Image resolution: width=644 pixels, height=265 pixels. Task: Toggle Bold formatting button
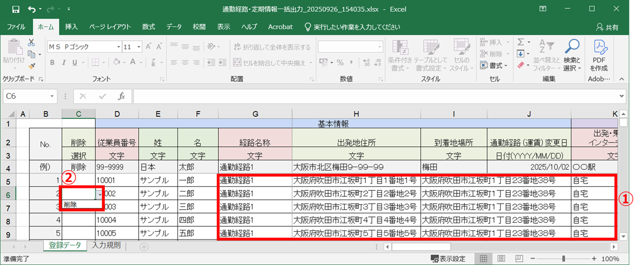[52, 62]
